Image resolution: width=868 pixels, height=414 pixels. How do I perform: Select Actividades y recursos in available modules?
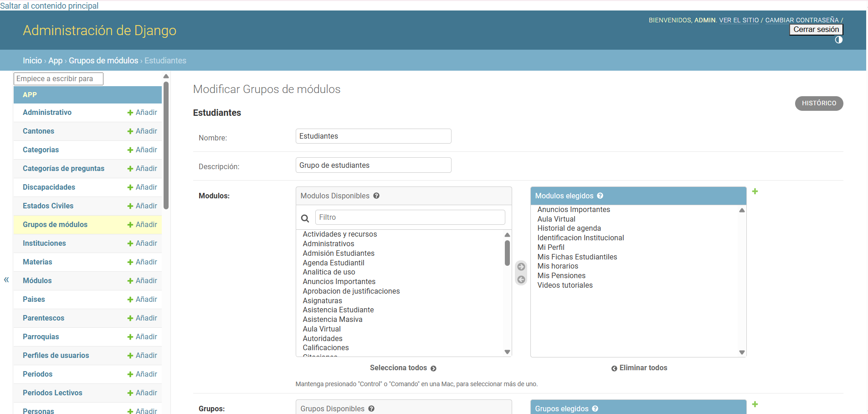pyautogui.click(x=340, y=234)
